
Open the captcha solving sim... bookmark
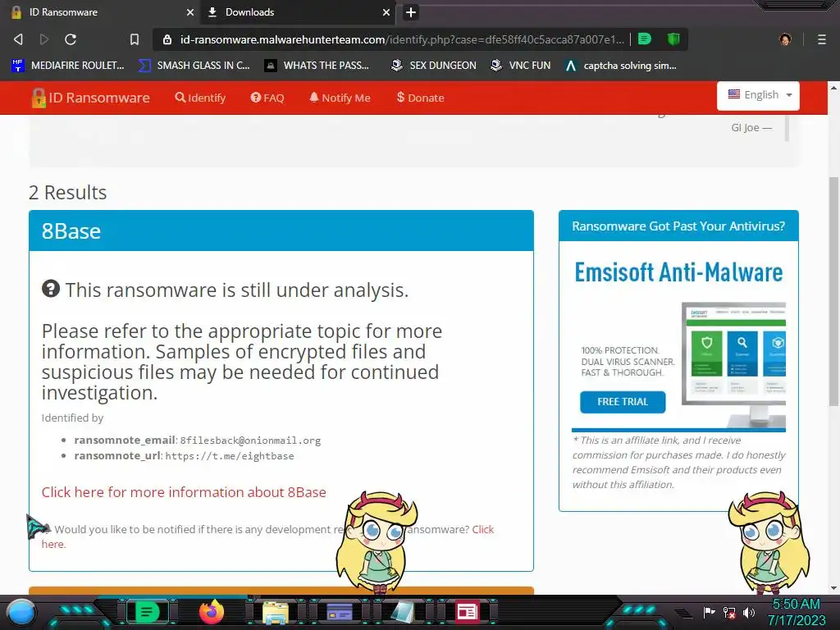pyautogui.click(x=621, y=66)
